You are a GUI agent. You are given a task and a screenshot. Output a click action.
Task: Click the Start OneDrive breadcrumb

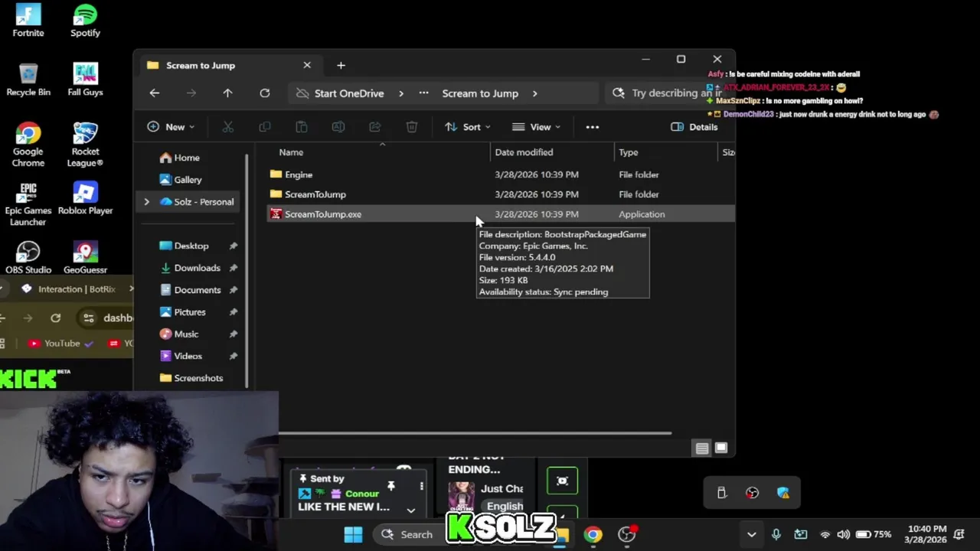(x=349, y=93)
